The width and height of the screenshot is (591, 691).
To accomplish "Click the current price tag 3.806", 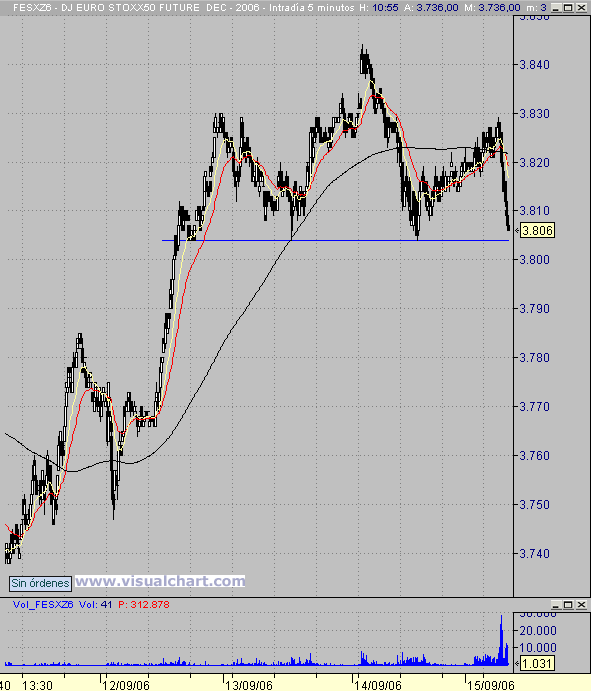I will tap(537, 230).
